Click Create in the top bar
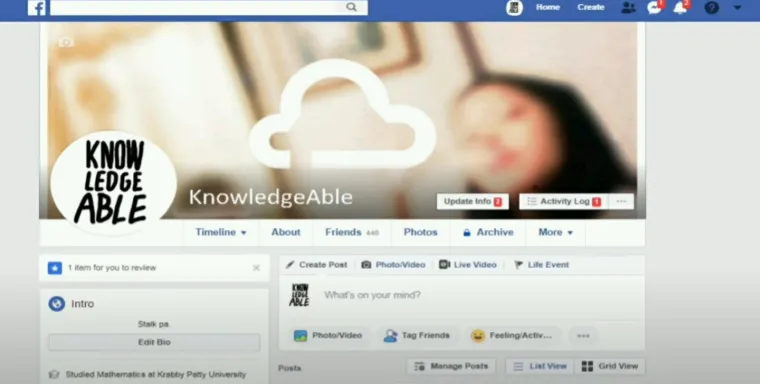This screenshot has width=760, height=384. 590,7
